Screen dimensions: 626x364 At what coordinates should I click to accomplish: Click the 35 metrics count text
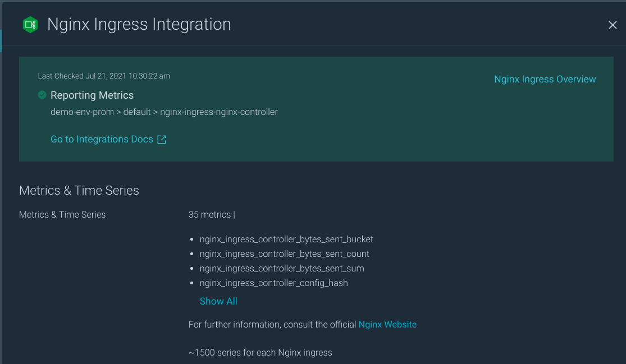(x=209, y=214)
